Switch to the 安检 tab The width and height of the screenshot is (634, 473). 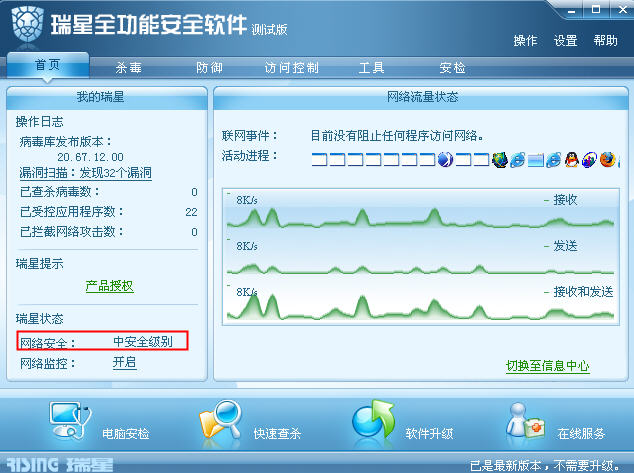tap(452, 68)
